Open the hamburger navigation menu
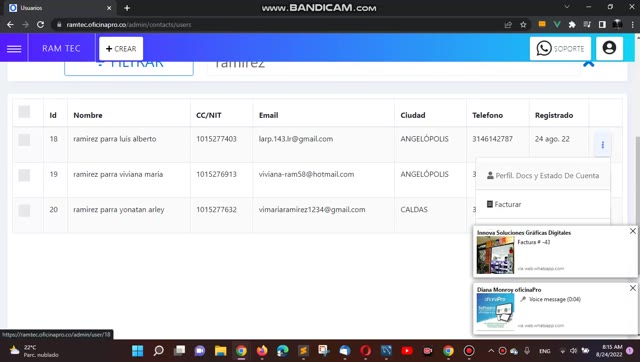This screenshot has height=362, width=640. [14, 49]
